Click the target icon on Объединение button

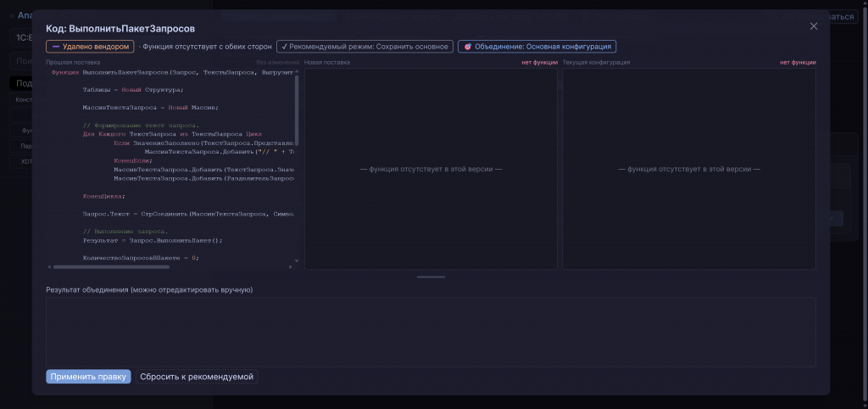click(467, 47)
